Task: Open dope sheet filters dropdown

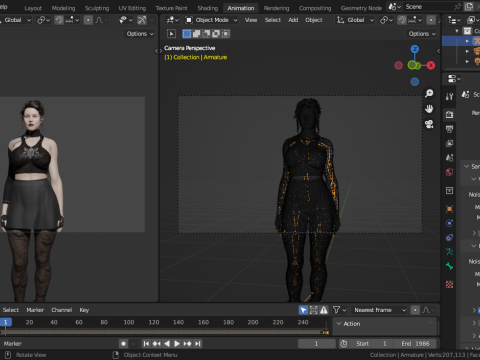Action: 340,310
